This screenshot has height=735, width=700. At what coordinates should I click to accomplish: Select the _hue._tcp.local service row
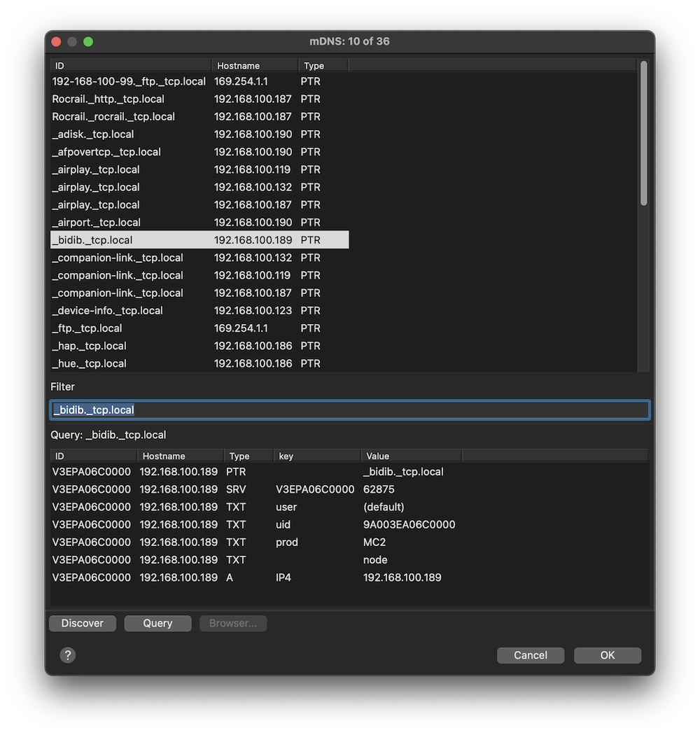pyautogui.click(x=90, y=363)
